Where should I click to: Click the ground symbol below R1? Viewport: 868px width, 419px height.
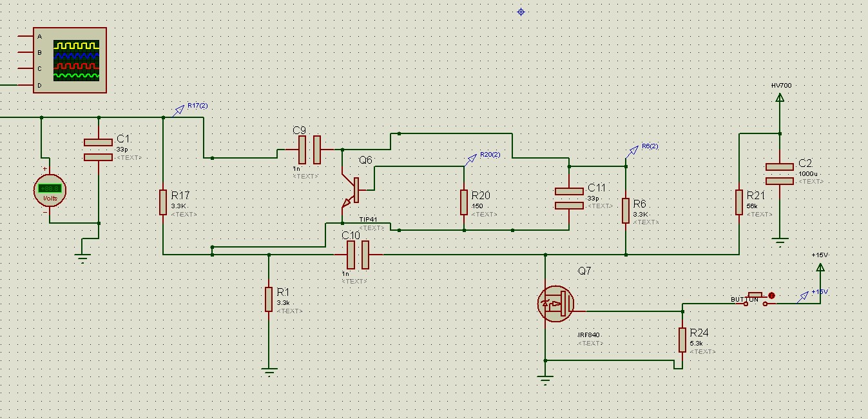click(269, 371)
